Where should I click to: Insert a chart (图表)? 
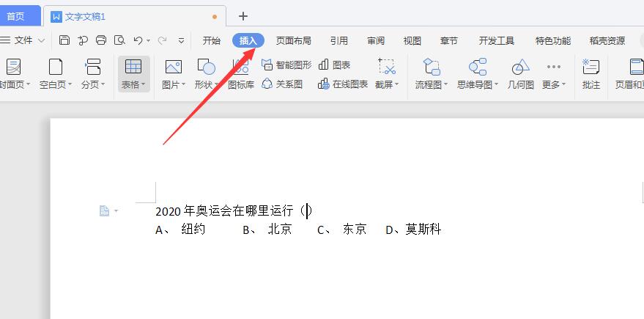(334, 65)
